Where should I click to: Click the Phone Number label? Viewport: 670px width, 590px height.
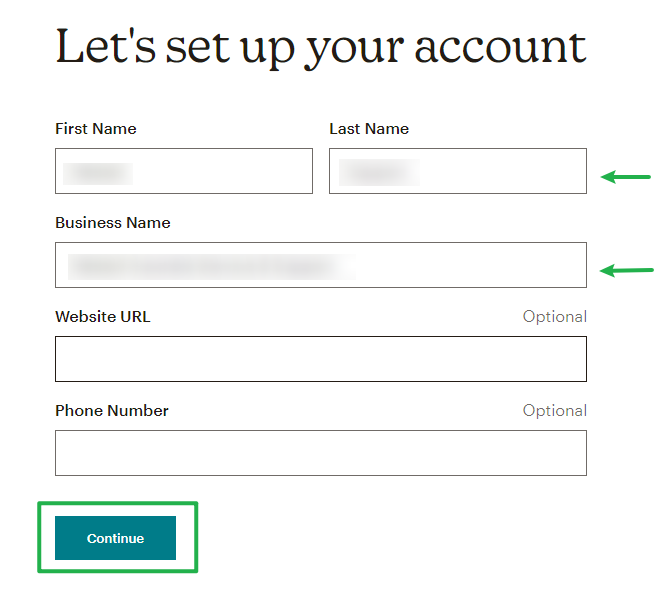pos(112,411)
